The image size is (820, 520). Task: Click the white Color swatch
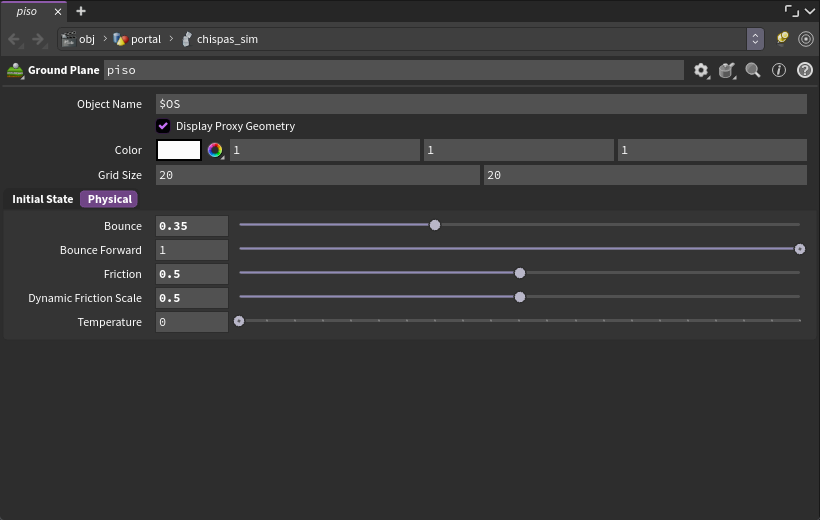click(x=179, y=150)
